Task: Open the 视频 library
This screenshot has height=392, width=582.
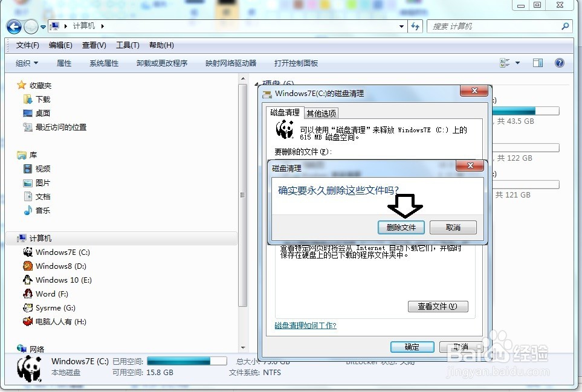Action: click(x=37, y=169)
